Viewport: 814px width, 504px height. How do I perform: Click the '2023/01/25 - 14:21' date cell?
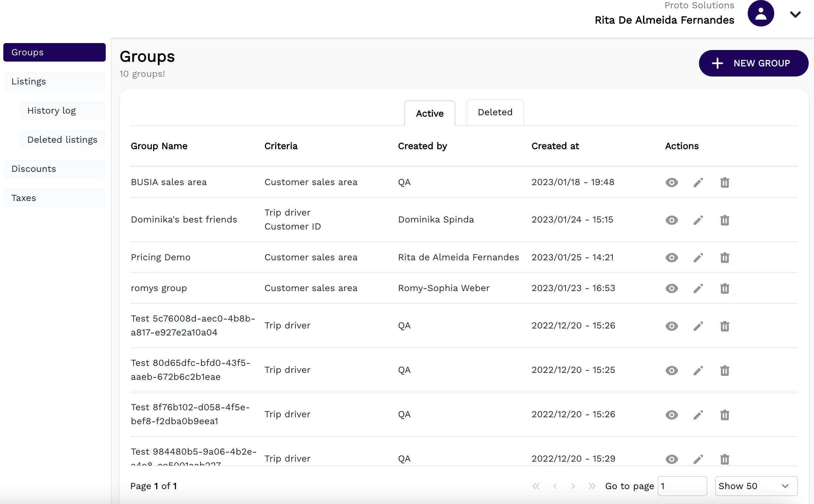(x=572, y=257)
